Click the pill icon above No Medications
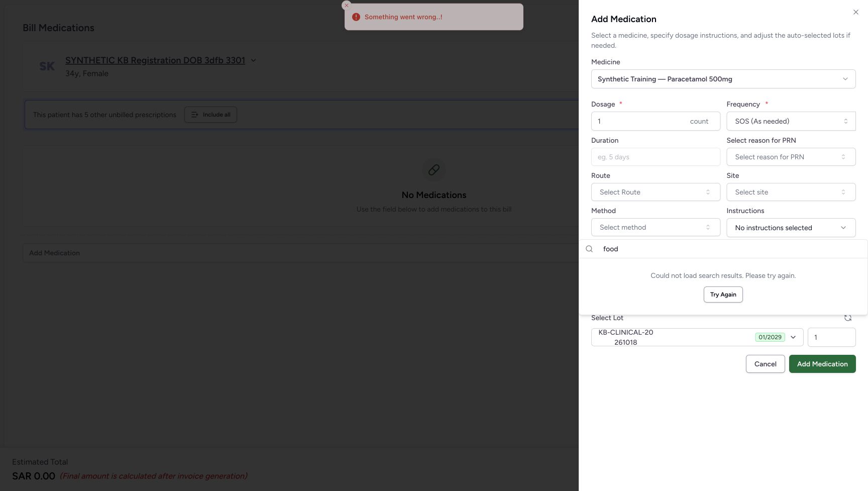The height and width of the screenshot is (491, 868). (x=434, y=170)
